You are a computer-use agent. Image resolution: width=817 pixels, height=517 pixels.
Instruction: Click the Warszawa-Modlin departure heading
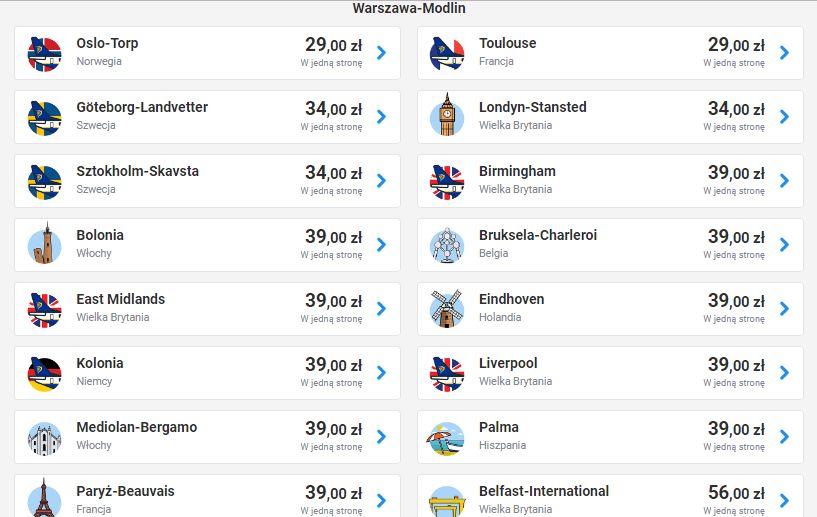click(409, 8)
